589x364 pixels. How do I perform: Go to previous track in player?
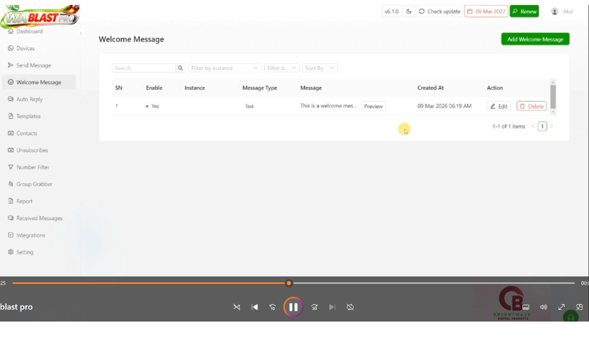pyautogui.click(x=255, y=307)
